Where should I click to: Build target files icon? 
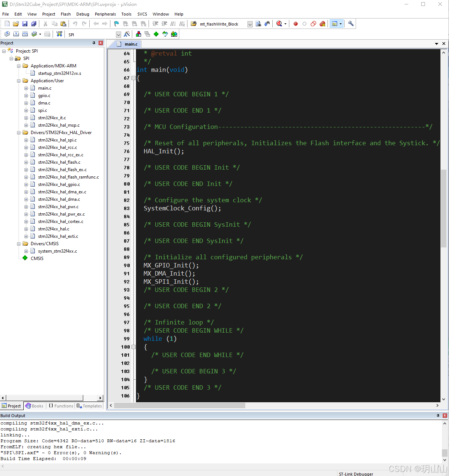click(x=16, y=34)
